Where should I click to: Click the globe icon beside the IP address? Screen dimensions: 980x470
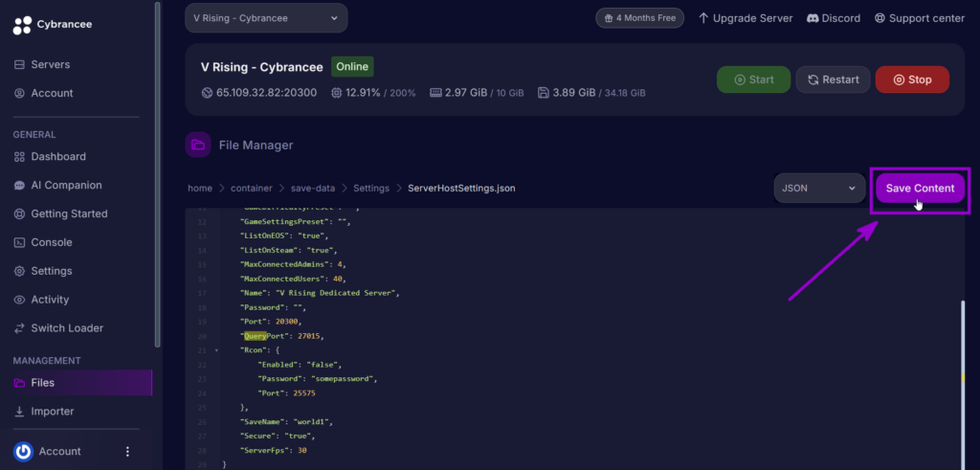[x=207, y=93]
